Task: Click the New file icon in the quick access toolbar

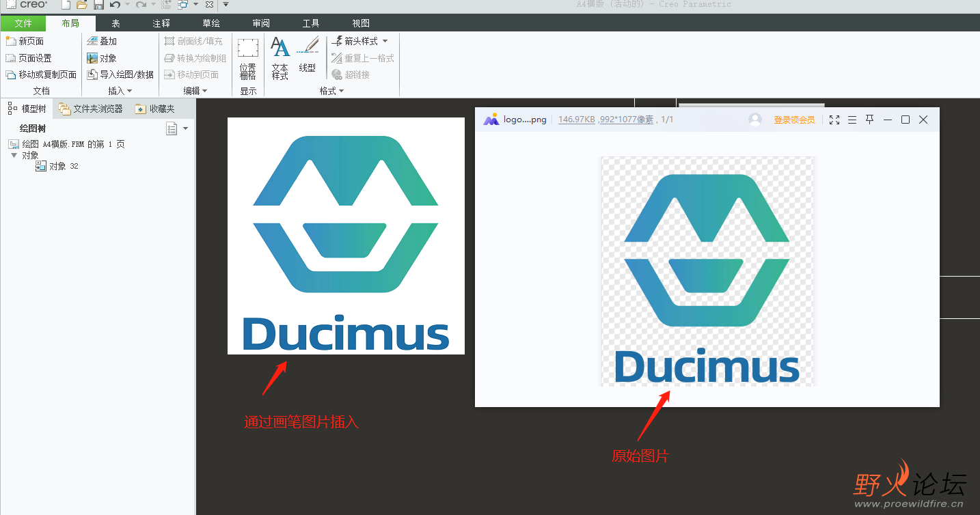Action: 66,5
